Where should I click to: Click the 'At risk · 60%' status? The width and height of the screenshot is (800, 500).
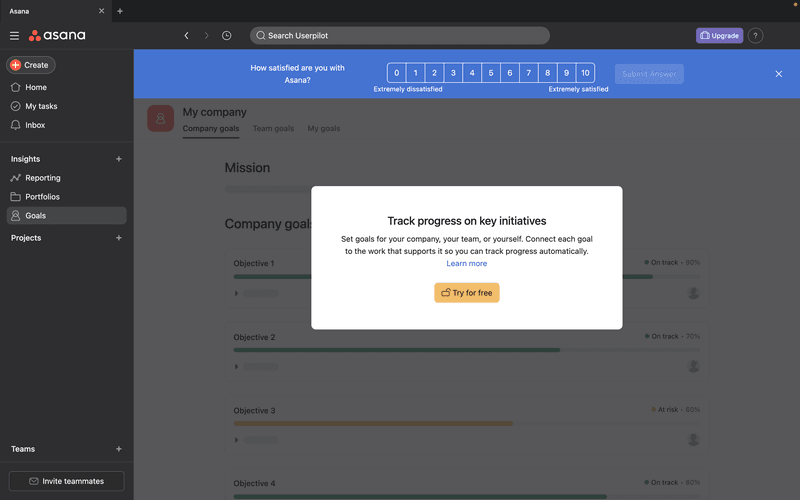pos(676,410)
